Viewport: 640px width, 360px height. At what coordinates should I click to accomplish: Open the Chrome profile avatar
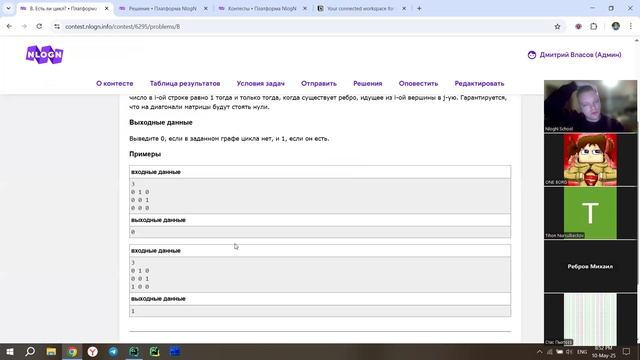click(616, 26)
